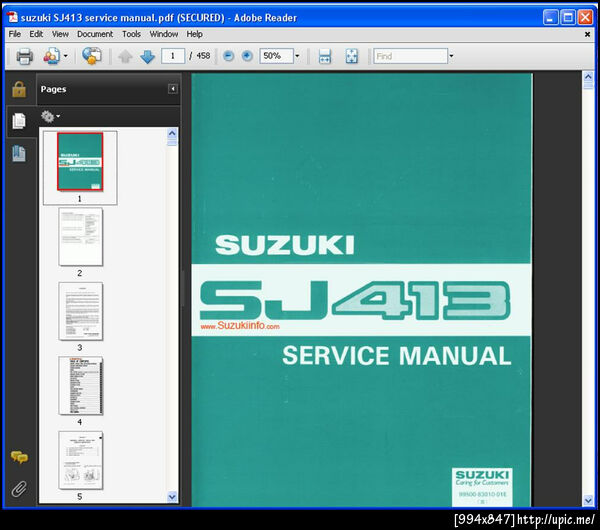This screenshot has width=600, height=530.
Task: Click the fit width scrolling icon
Action: tap(324, 57)
